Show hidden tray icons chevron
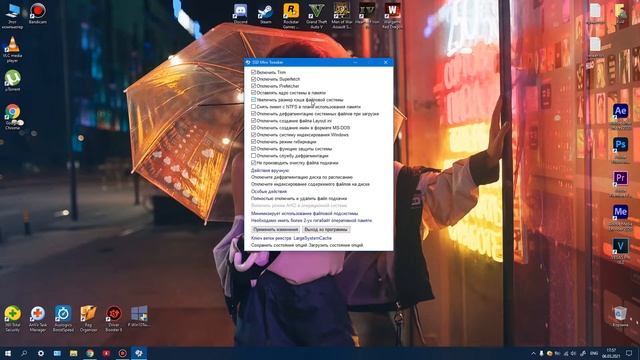Image resolution: width=640 pixels, height=360 pixels. click(533, 353)
